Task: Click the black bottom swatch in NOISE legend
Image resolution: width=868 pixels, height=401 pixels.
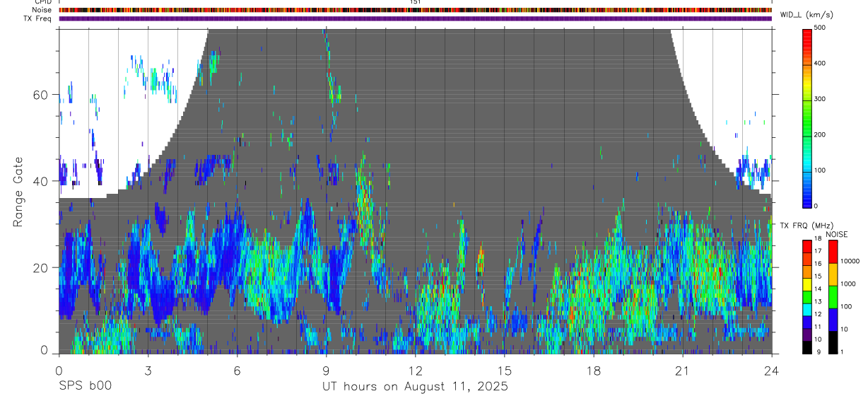Action: 833,342
